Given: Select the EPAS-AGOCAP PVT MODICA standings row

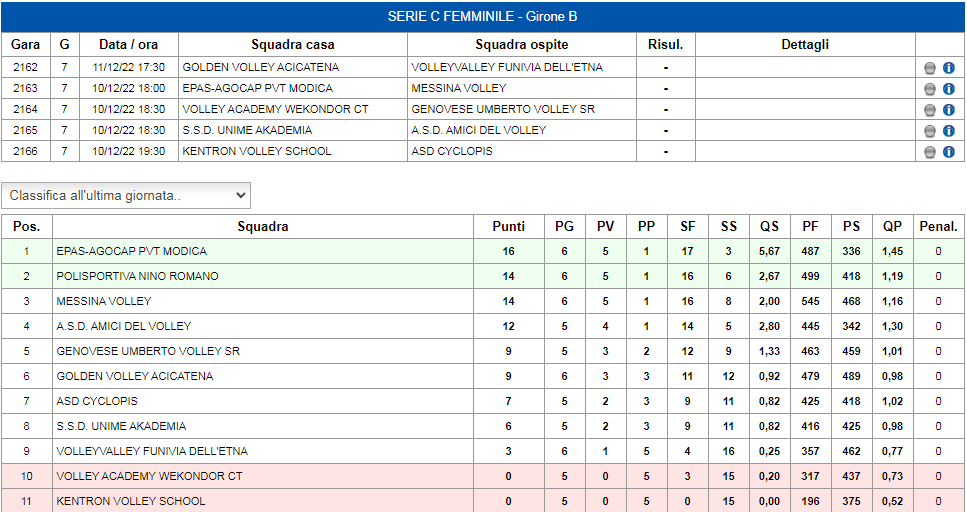Looking at the screenshot, I should click(x=483, y=251).
